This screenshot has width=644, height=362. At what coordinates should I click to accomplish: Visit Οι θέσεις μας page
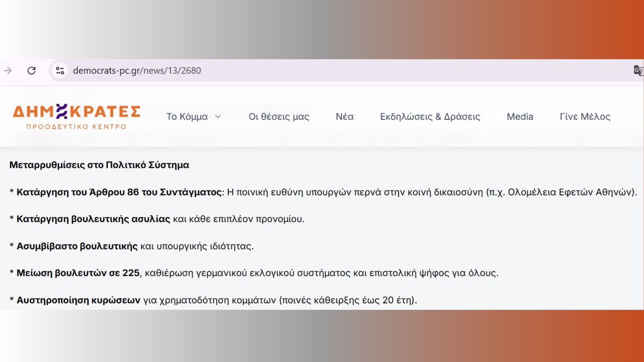coord(279,116)
